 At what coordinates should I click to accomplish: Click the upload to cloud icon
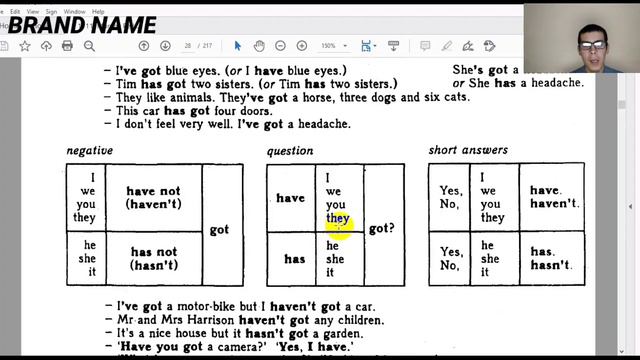click(46, 46)
